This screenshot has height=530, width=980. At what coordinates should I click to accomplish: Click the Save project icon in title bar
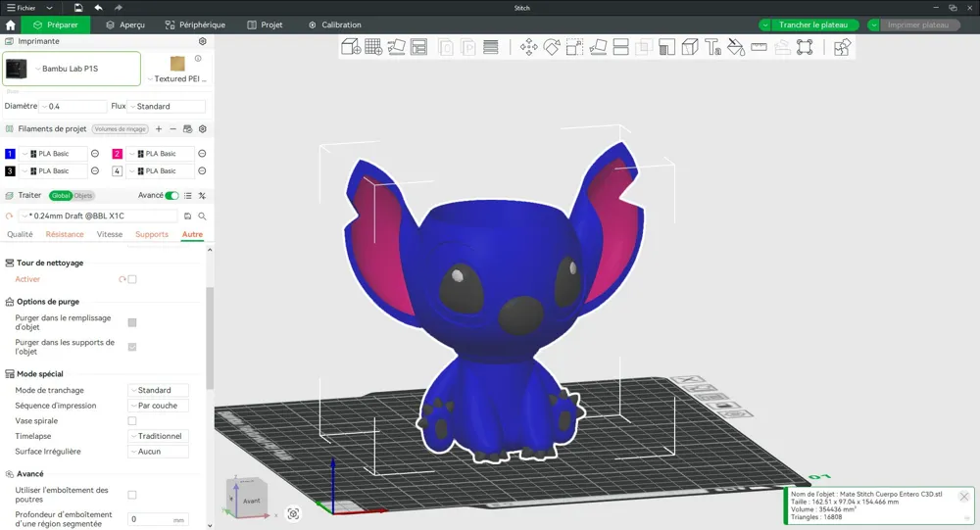pos(78,8)
